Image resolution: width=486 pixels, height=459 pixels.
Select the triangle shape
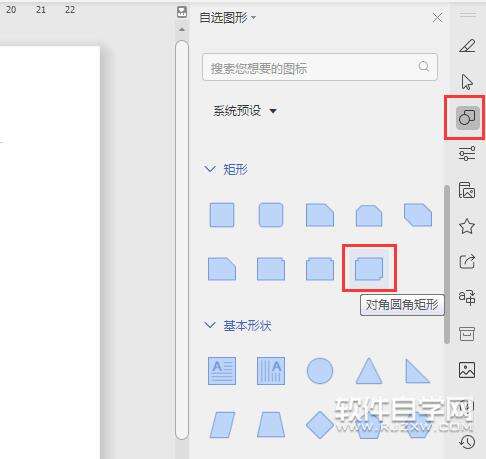click(369, 371)
